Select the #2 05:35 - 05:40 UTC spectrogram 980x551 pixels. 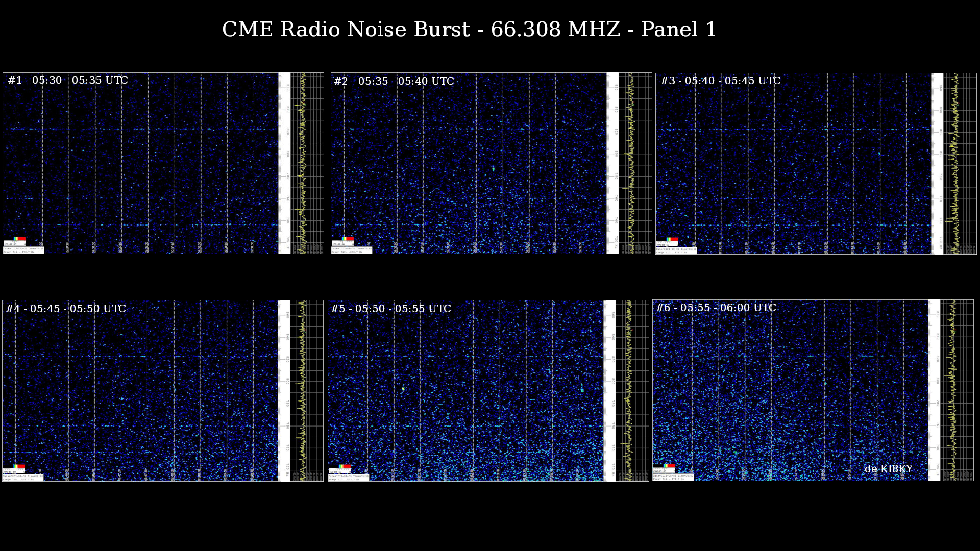click(x=470, y=163)
